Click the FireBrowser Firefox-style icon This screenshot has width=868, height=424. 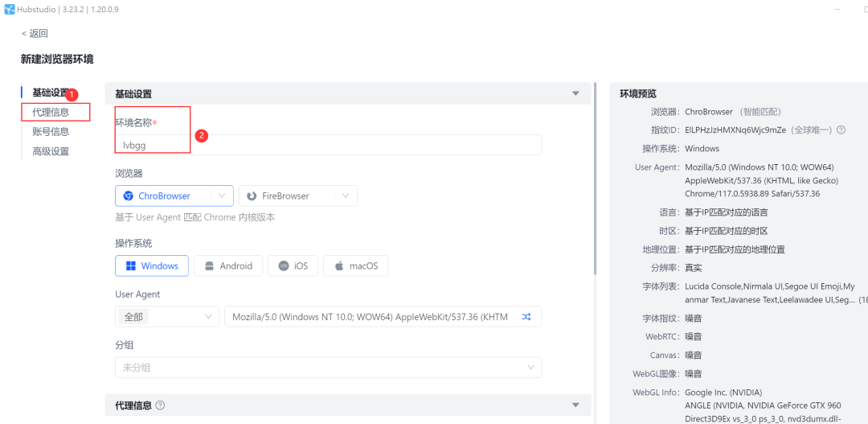(252, 196)
